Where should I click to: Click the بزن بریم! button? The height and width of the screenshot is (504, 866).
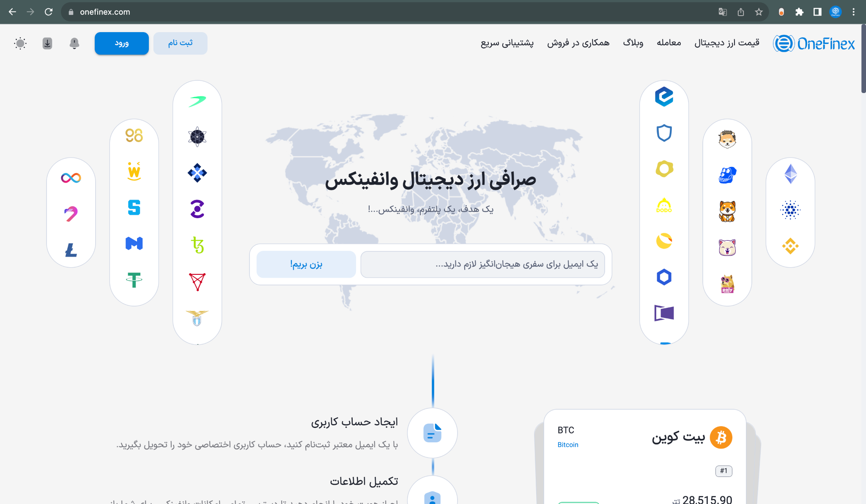[306, 264]
